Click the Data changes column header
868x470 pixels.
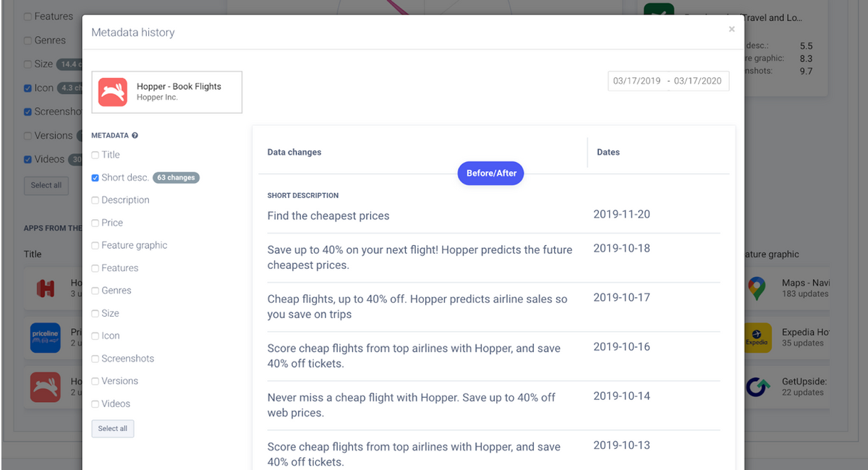coord(294,153)
